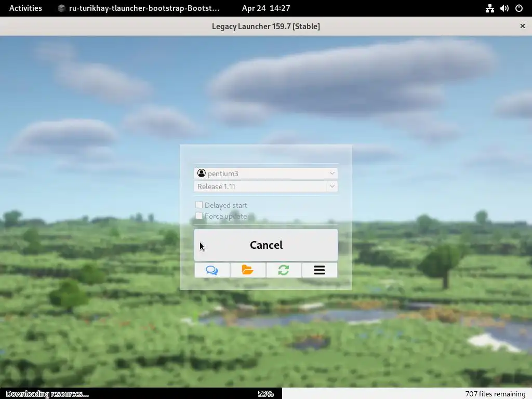Click the 53% download progress bar

click(x=266, y=394)
